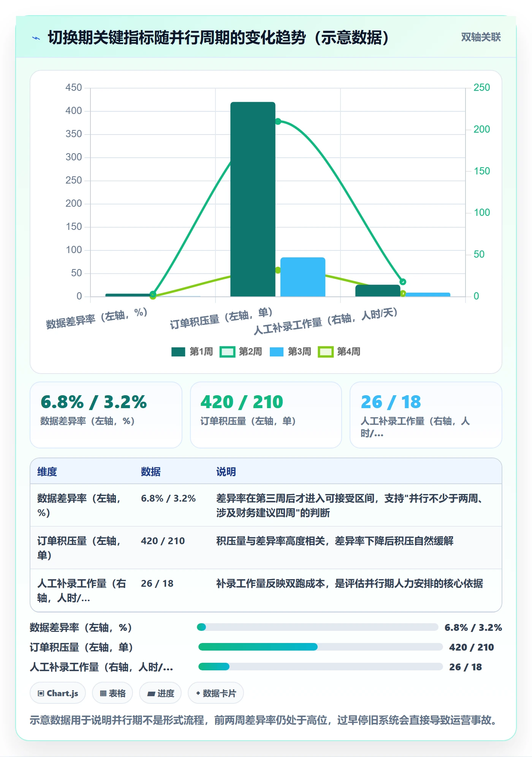This screenshot has height=757, width=532.
Task: Open the 6.8% / 3.2% data card
Action: [106, 415]
